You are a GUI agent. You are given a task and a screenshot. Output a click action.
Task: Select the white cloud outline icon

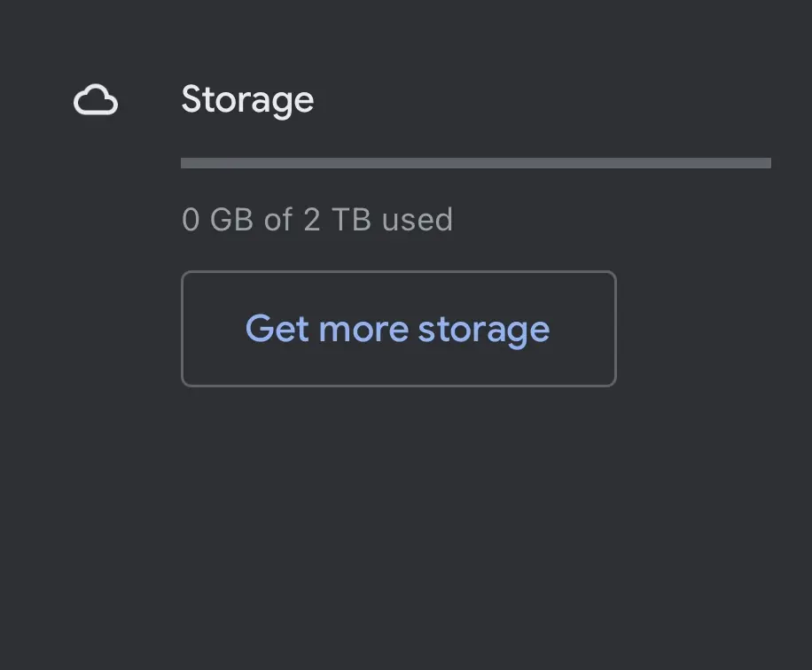pyautogui.click(x=96, y=99)
